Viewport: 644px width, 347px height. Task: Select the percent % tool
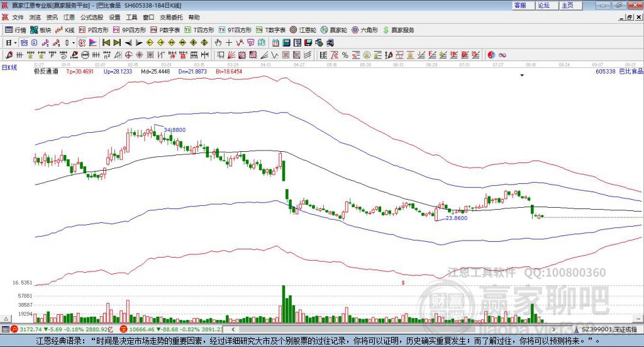click(x=345, y=55)
